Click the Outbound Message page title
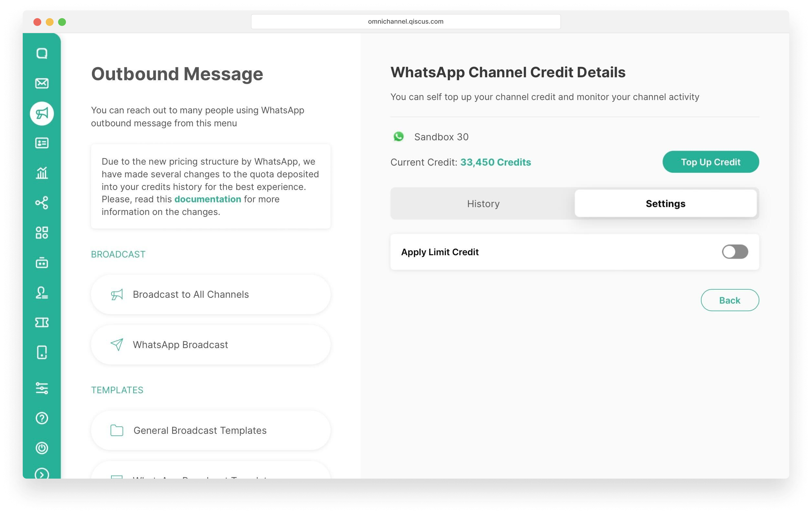Screen dimensions: 812x514 pos(177,74)
